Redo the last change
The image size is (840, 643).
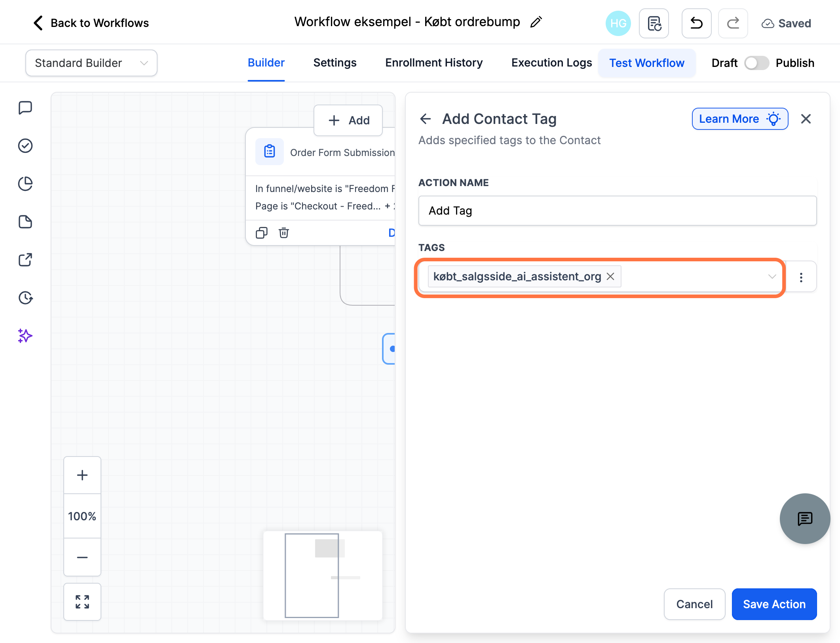coord(733,23)
